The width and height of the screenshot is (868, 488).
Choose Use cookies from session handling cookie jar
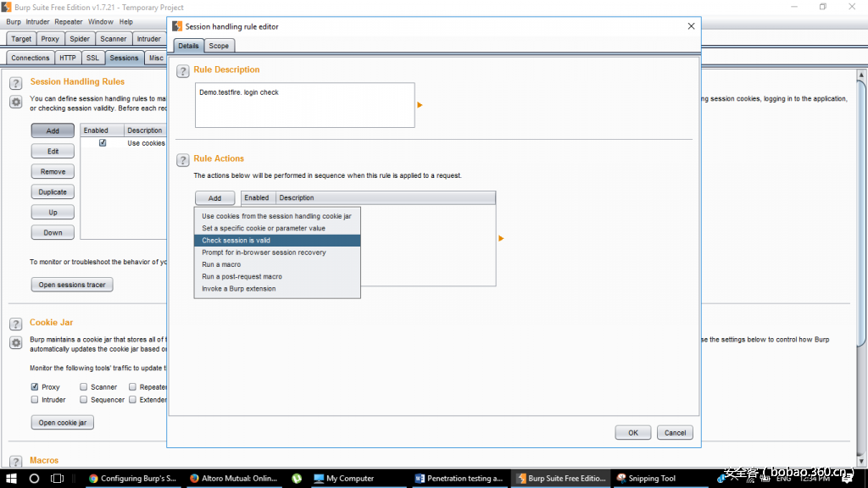click(277, 216)
